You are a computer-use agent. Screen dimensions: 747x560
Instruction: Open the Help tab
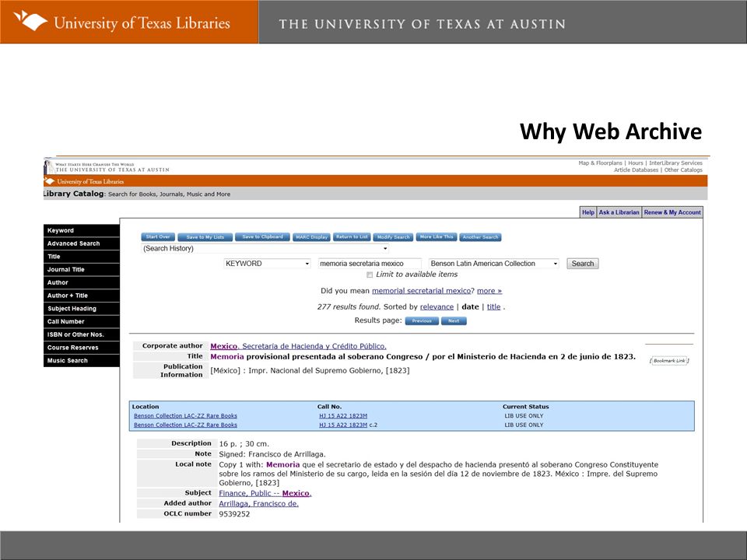(x=588, y=212)
